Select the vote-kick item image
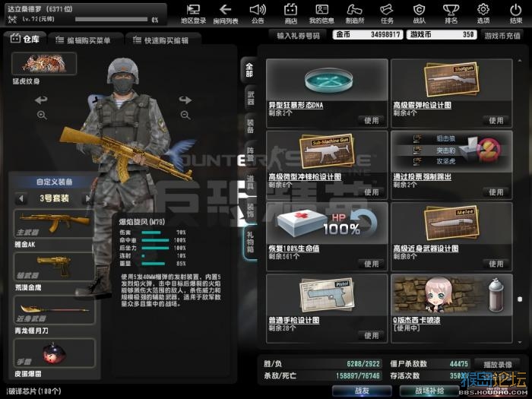The width and height of the screenshot is (532, 399). pyautogui.click(x=451, y=152)
